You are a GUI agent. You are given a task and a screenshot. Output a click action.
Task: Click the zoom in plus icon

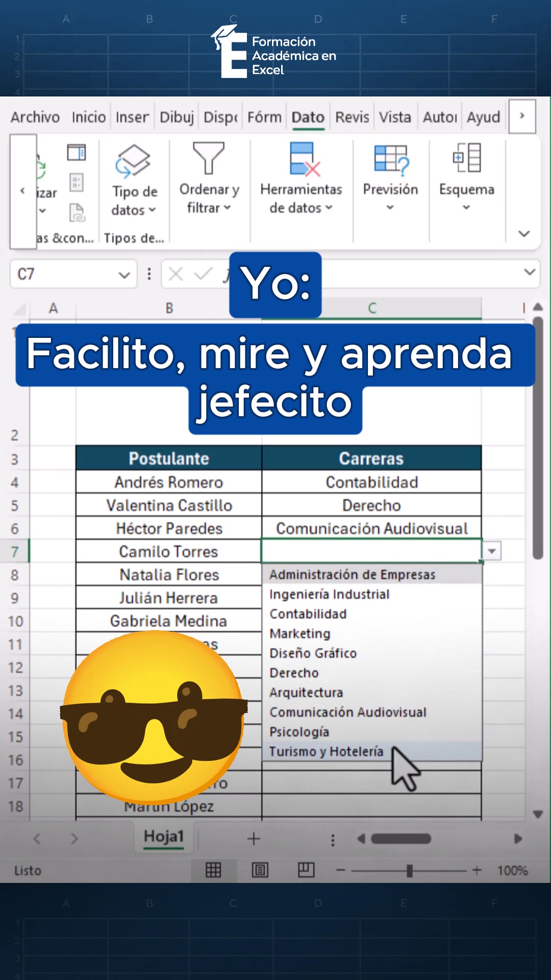[x=477, y=870]
